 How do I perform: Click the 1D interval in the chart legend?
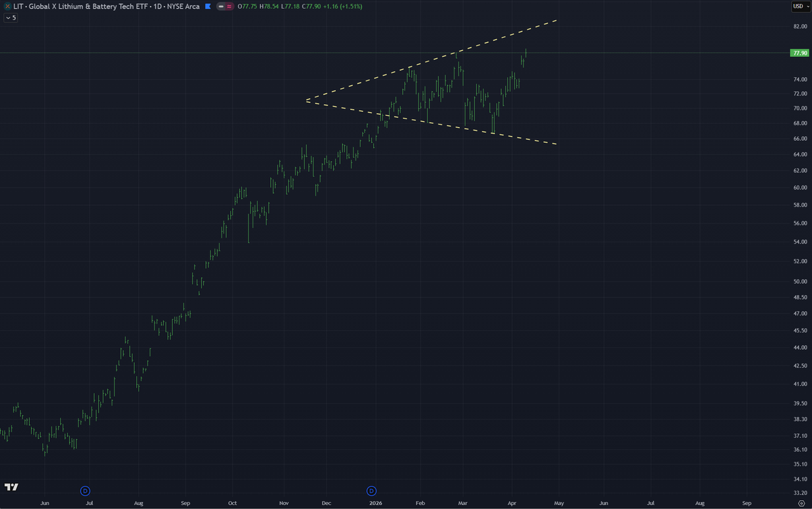[159, 6]
